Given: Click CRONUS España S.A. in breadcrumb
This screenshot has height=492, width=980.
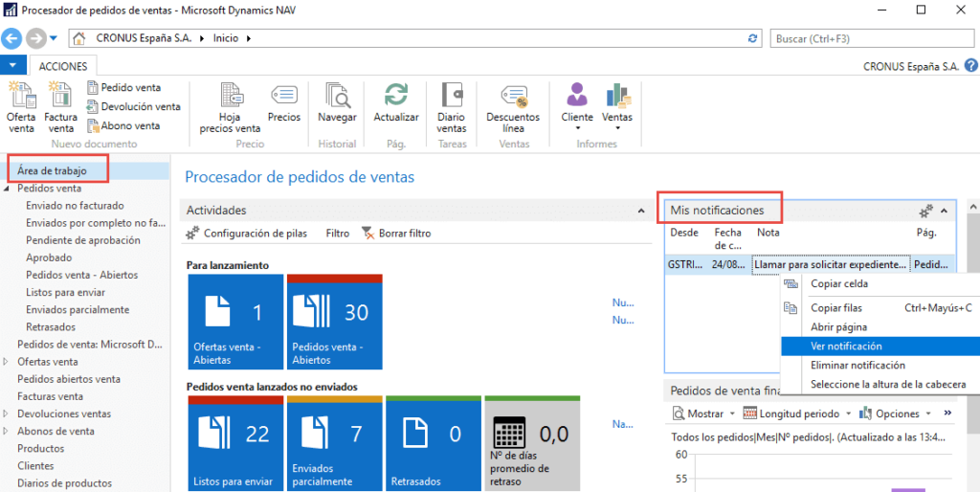Looking at the screenshot, I should coord(143,38).
